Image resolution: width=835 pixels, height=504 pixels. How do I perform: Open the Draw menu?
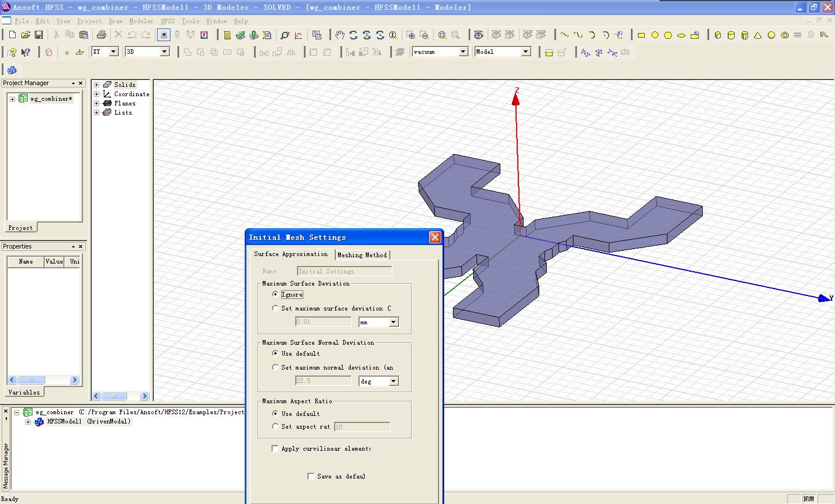115,21
